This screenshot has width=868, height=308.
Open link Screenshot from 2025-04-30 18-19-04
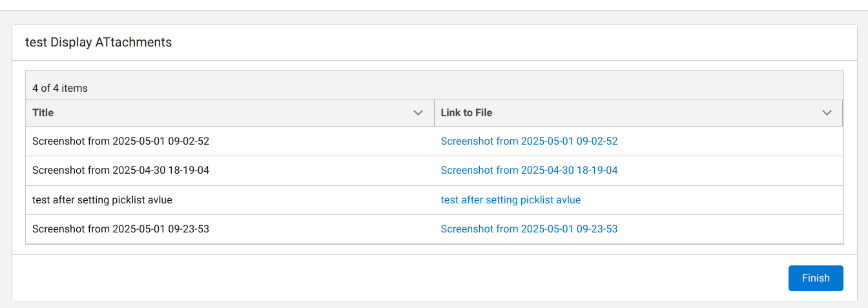click(x=529, y=170)
